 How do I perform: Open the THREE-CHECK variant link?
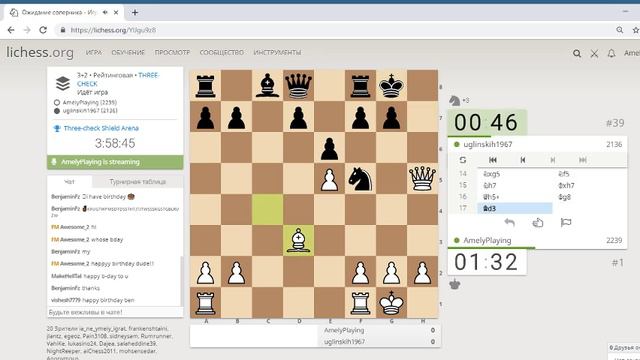pos(118,79)
